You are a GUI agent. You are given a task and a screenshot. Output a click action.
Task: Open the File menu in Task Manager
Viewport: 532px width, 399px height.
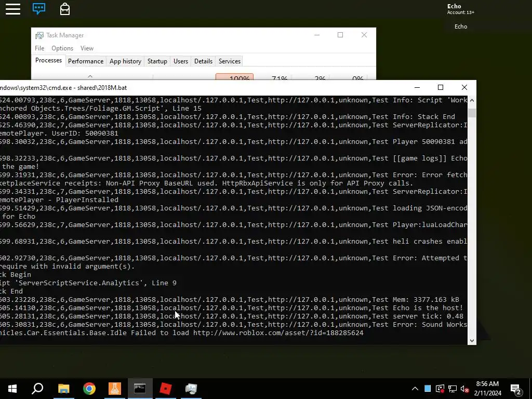click(39, 48)
